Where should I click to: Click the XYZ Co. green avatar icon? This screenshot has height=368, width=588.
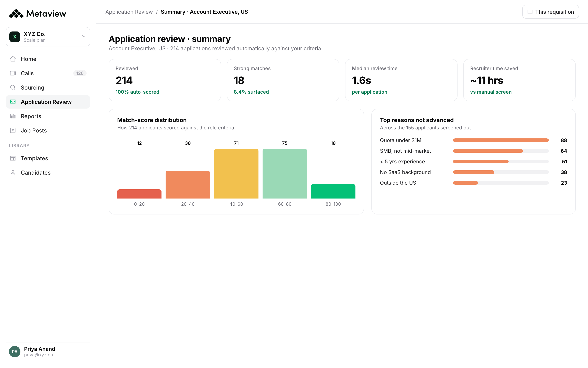point(14,37)
